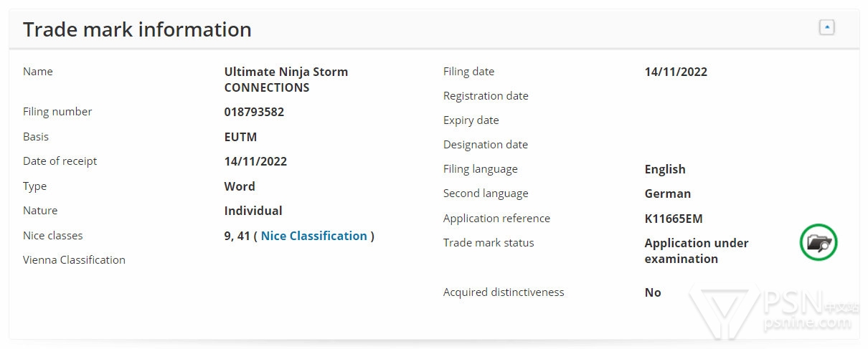Select the Date of receipt value
Screen dimensions: 868x349
255,161
